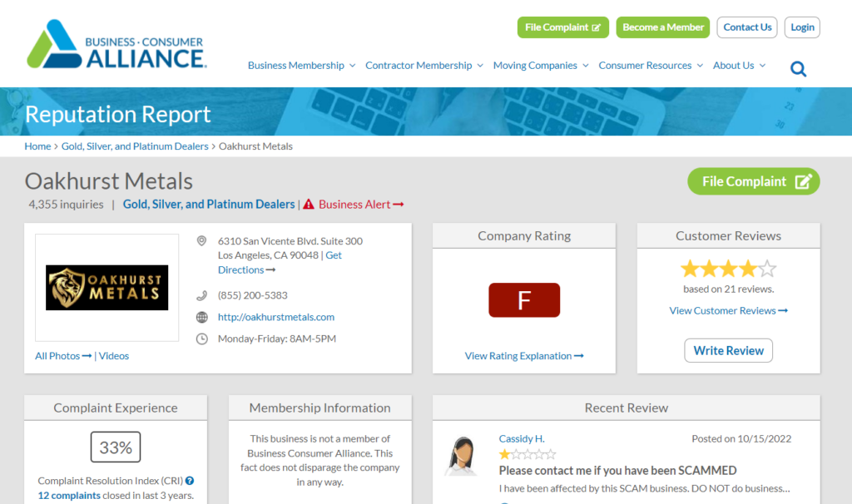Click the globe website icon
852x504 pixels.
[201, 317]
